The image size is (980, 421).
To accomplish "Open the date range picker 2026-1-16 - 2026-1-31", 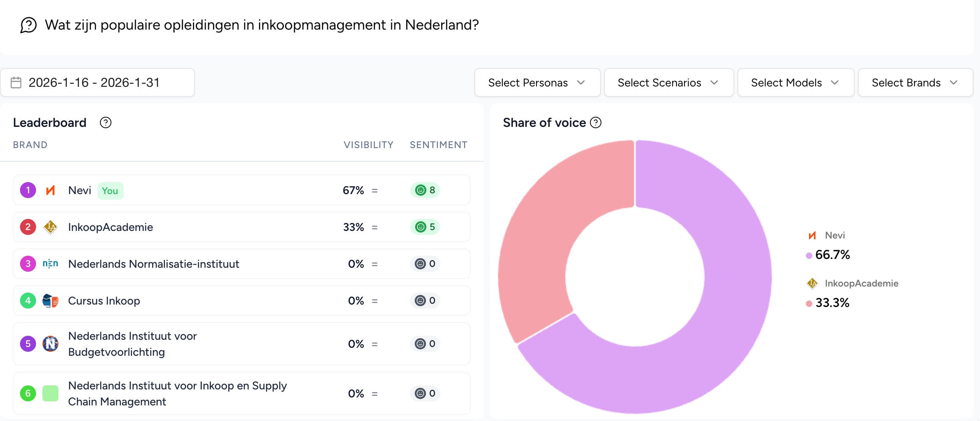I will (94, 82).
